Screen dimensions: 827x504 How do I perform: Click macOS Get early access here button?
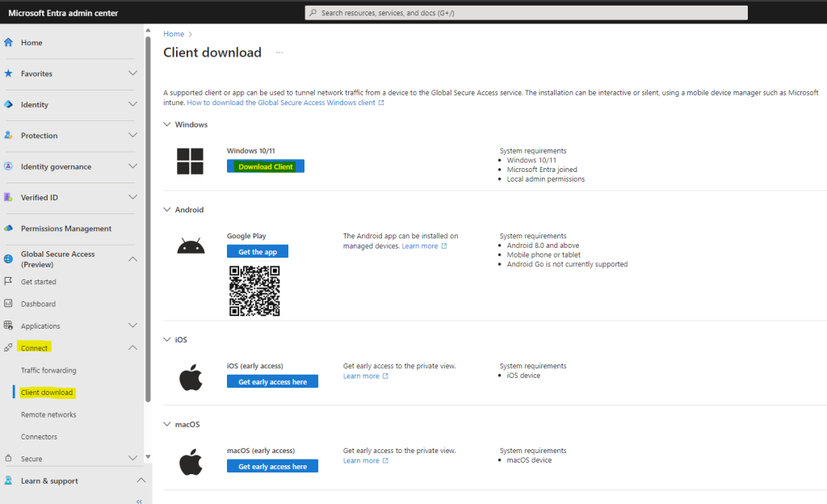[272, 466]
